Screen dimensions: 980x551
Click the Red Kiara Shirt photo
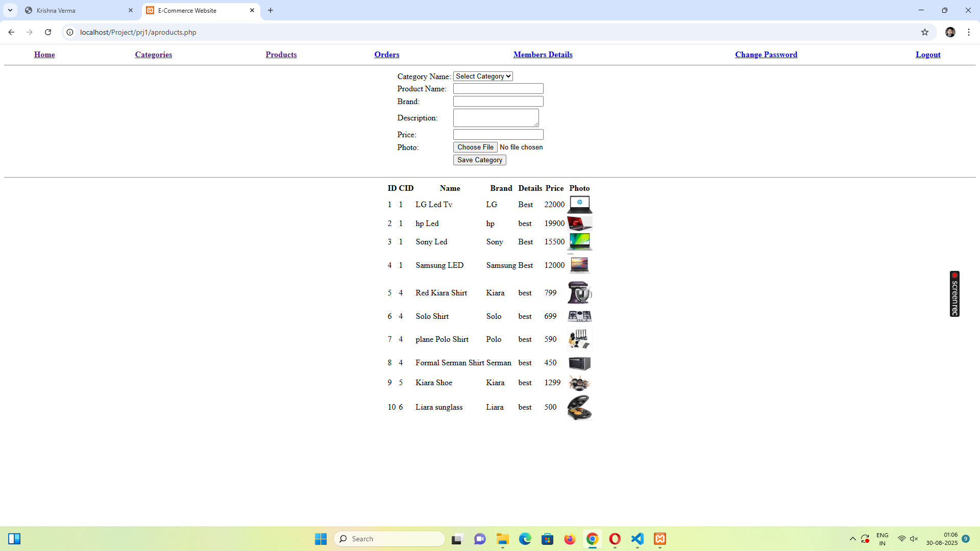[580, 293]
